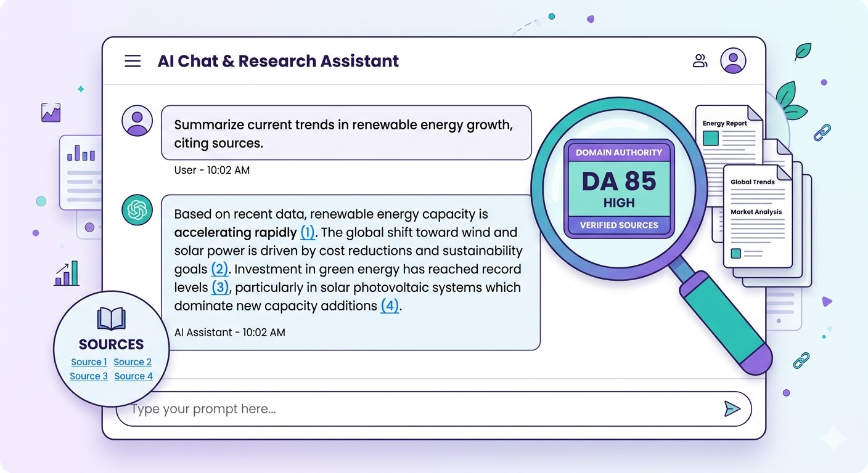
Task: Open citation (1) link
Action: 307,233
